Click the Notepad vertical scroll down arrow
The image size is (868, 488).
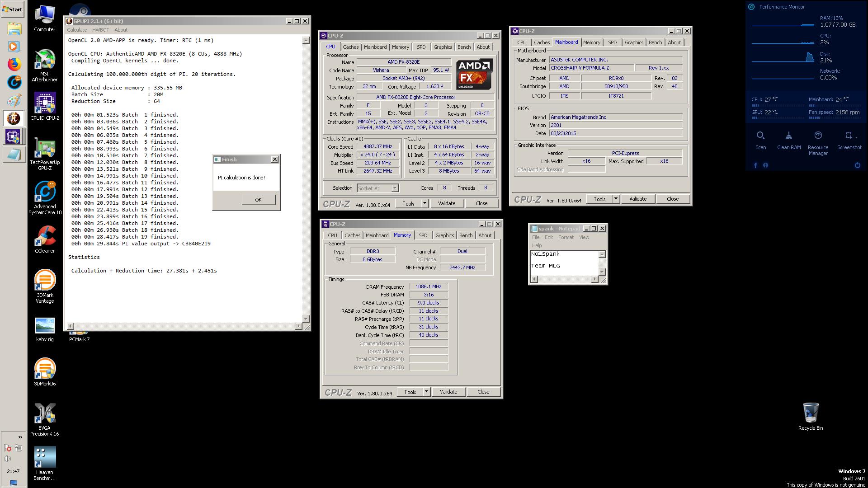click(602, 272)
